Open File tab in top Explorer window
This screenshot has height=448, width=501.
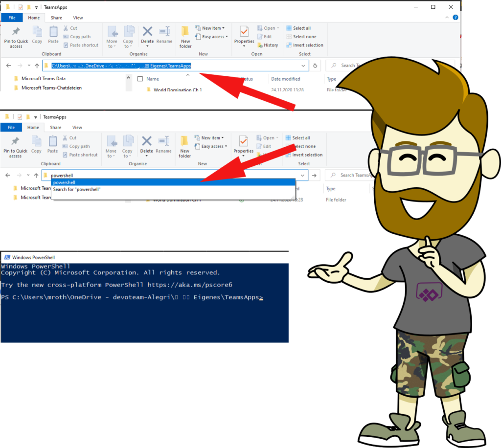click(12, 18)
